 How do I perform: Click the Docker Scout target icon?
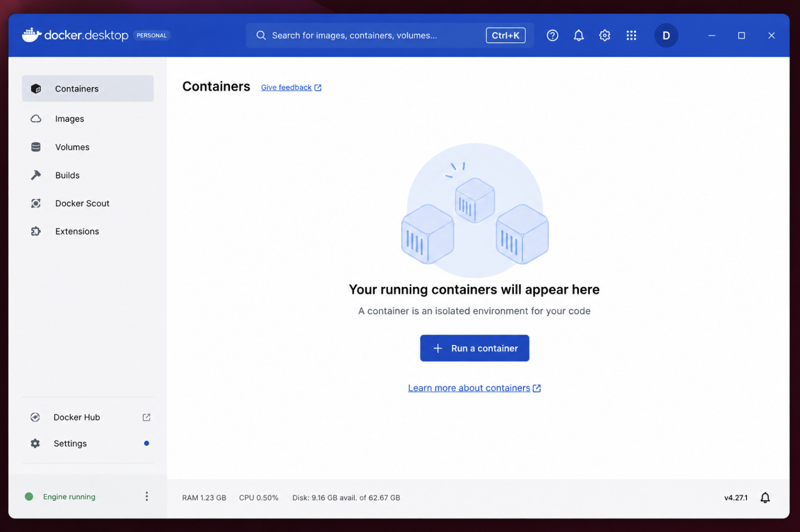36,203
